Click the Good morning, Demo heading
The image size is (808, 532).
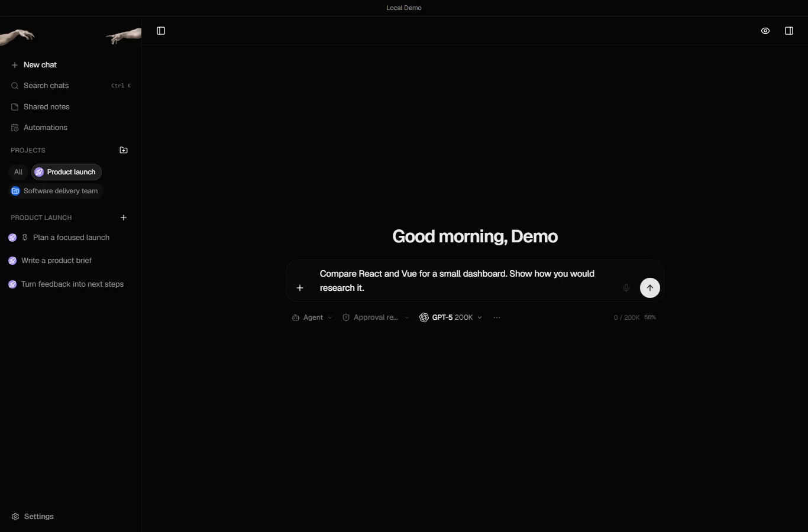[475, 236]
